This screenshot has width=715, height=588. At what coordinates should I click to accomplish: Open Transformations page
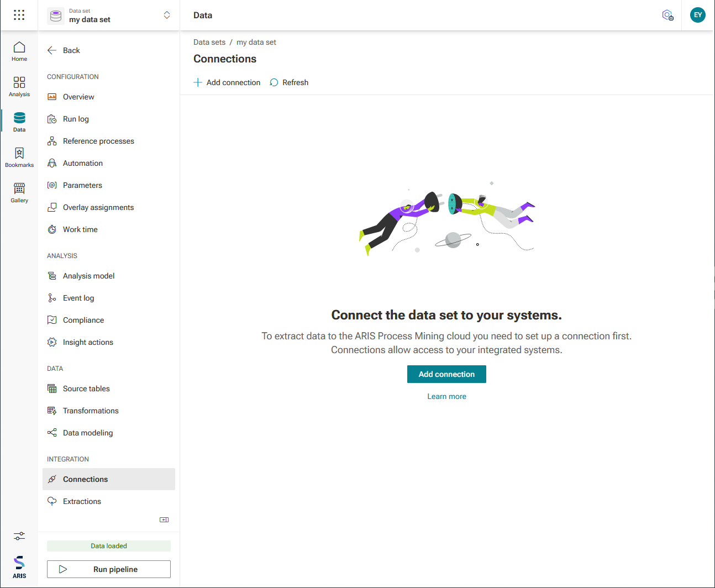(109, 411)
